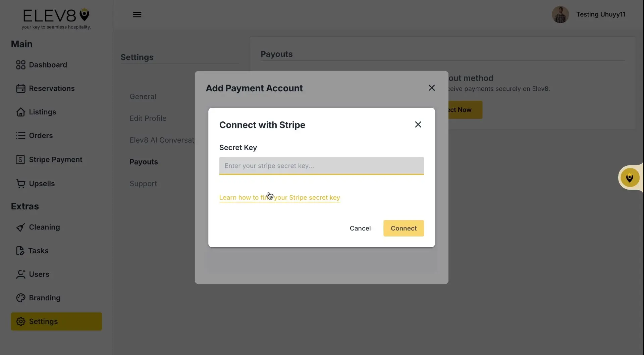The height and width of the screenshot is (355, 644).
Task: Open Stripe Payment from the sidebar
Action: click(21, 159)
